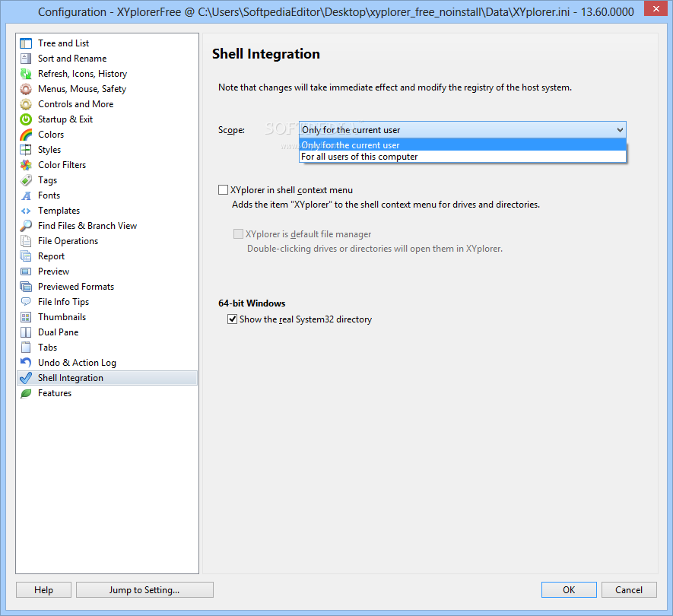This screenshot has height=616, width=673.
Task: Click the Tags icon
Action: (26, 180)
